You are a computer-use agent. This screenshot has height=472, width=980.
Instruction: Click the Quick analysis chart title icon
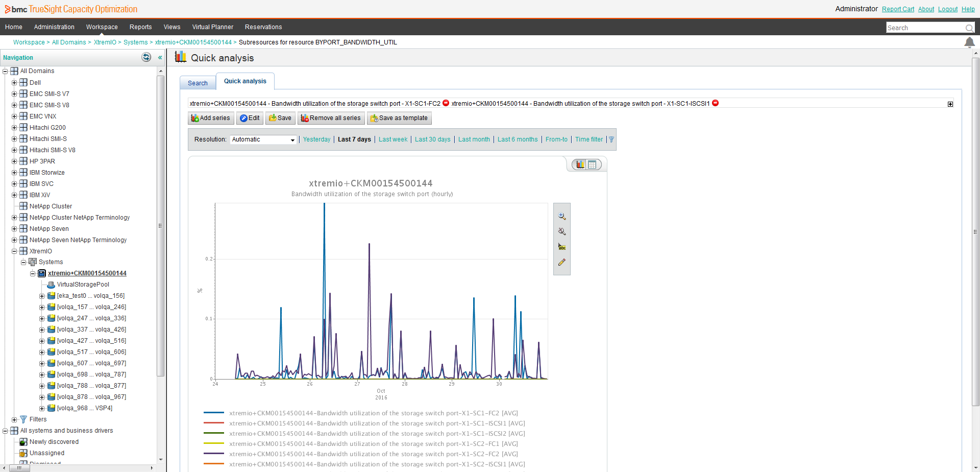pos(181,57)
